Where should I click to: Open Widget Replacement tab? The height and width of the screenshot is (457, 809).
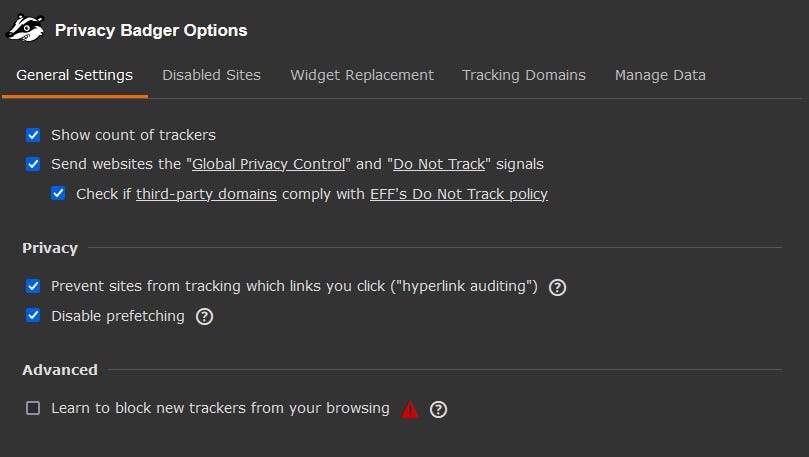coord(362,75)
